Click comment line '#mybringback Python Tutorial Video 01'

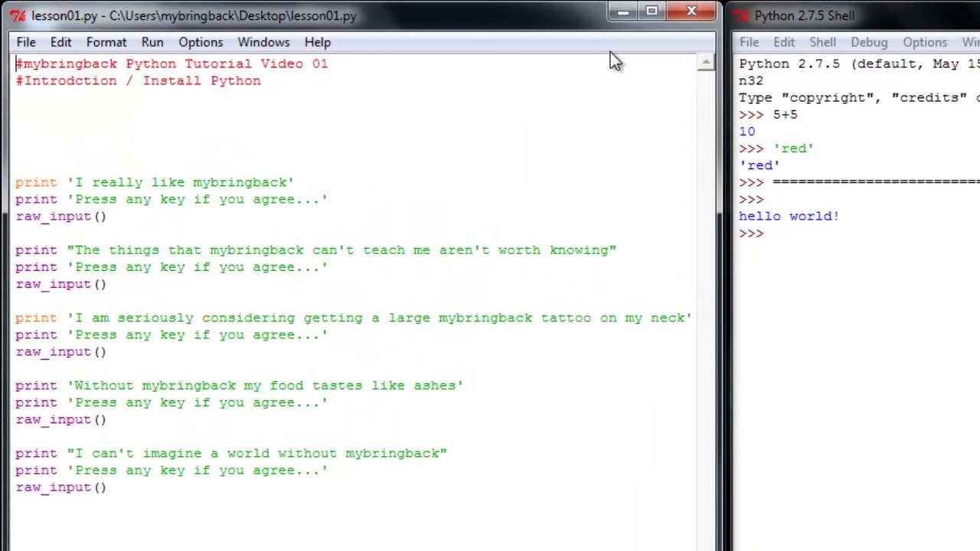click(x=171, y=64)
